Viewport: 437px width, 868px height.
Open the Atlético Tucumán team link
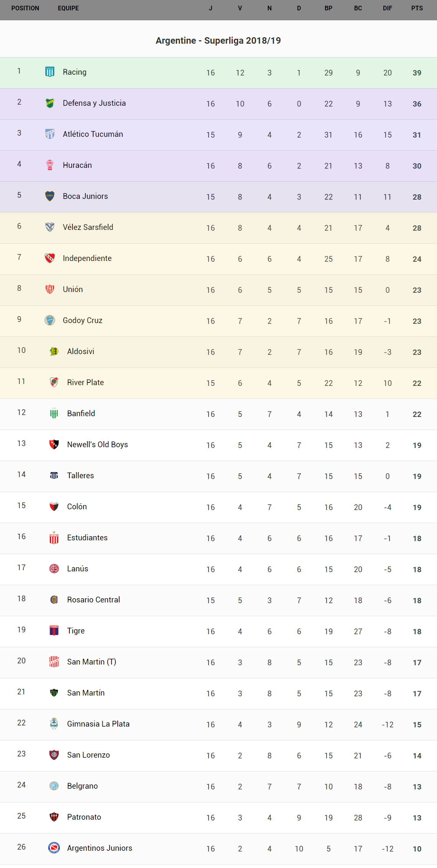tap(93, 134)
